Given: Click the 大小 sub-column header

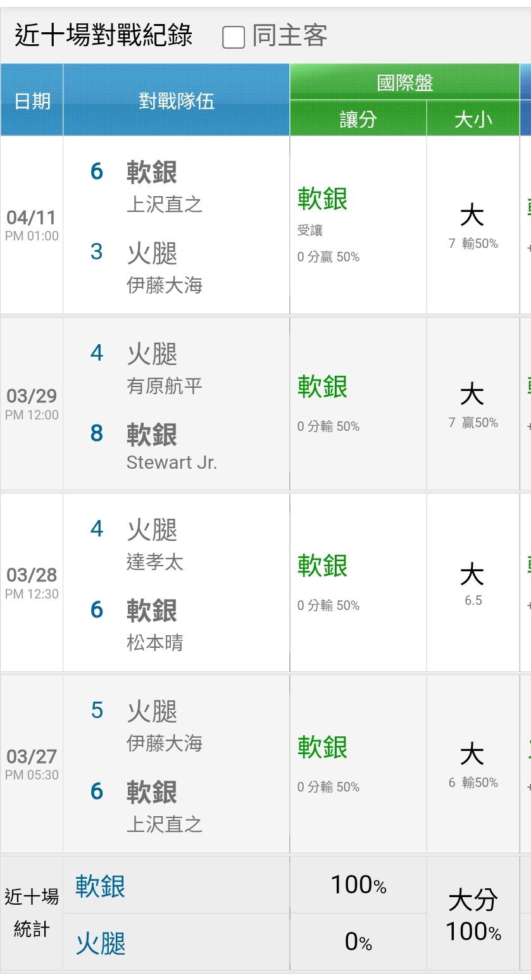Looking at the screenshot, I should [x=473, y=119].
